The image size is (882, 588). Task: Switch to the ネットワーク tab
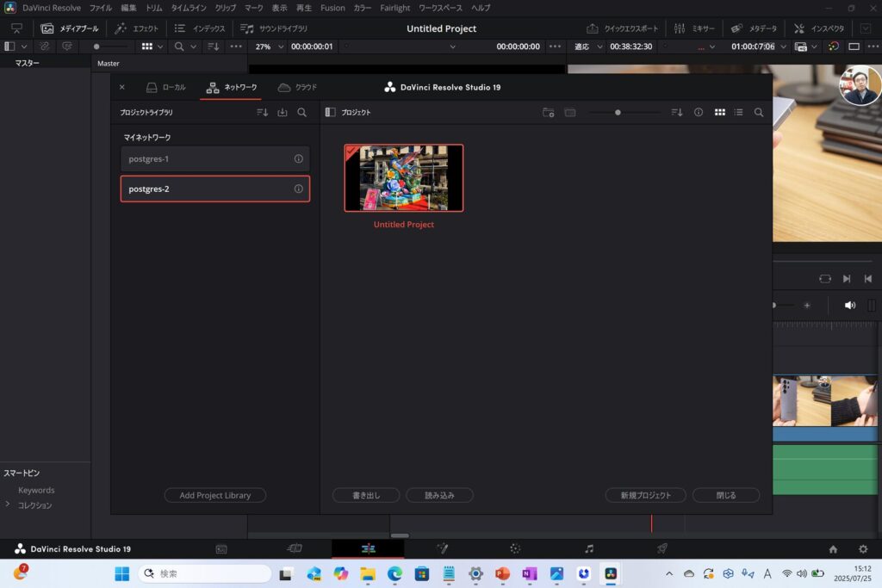232,87
